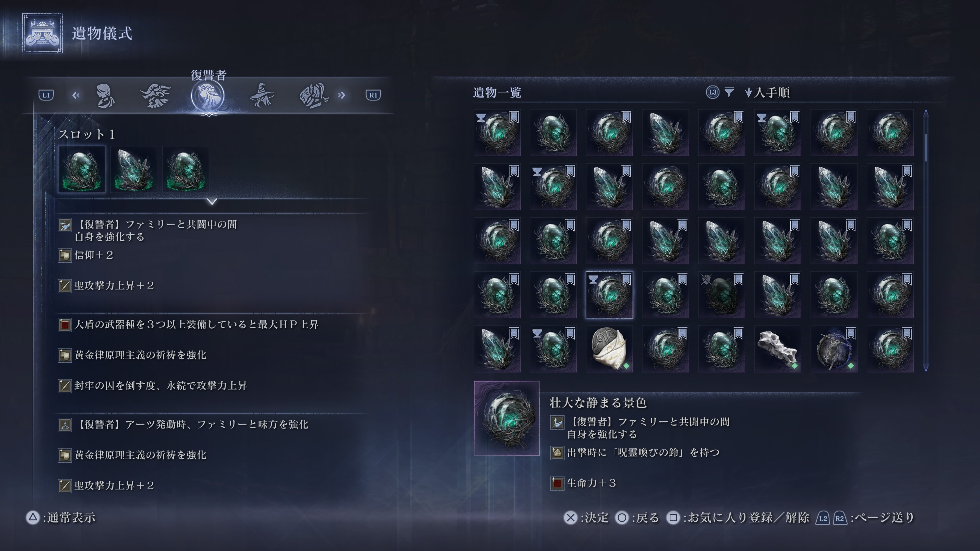980x551 pixels.
Task: Expand slot list with down chevron
Action: click(212, 201)
